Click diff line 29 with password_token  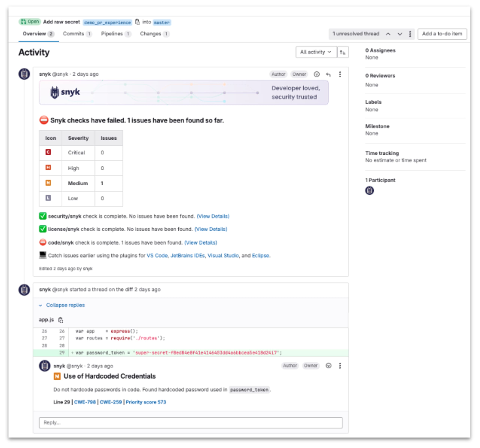point(191,353)
